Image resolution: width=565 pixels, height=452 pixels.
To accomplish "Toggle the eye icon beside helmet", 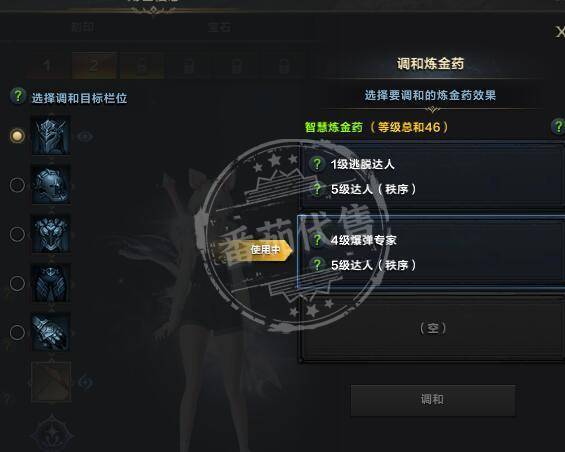I will [x=85, y=137].
